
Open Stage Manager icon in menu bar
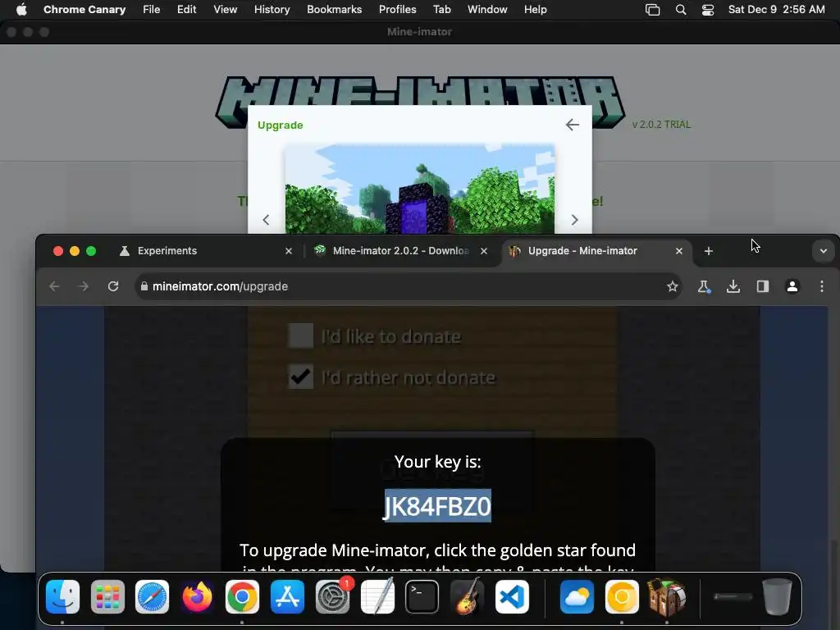click(x=652, y=10)
